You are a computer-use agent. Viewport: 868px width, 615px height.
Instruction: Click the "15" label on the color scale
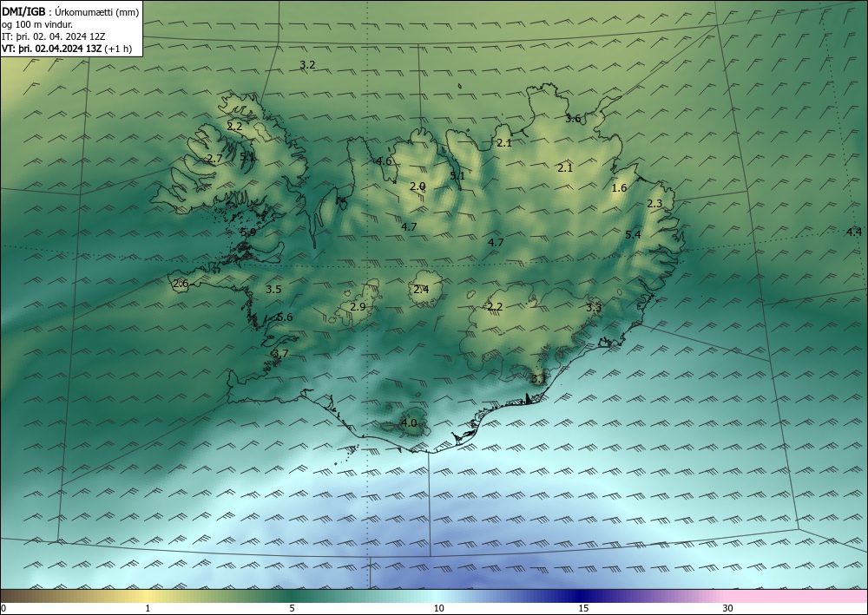click(583, 609)
